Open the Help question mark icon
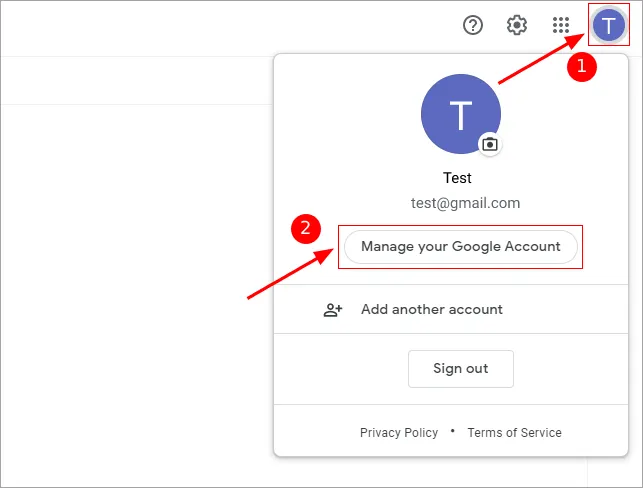The image size is (643, 488). pos(473,25)
